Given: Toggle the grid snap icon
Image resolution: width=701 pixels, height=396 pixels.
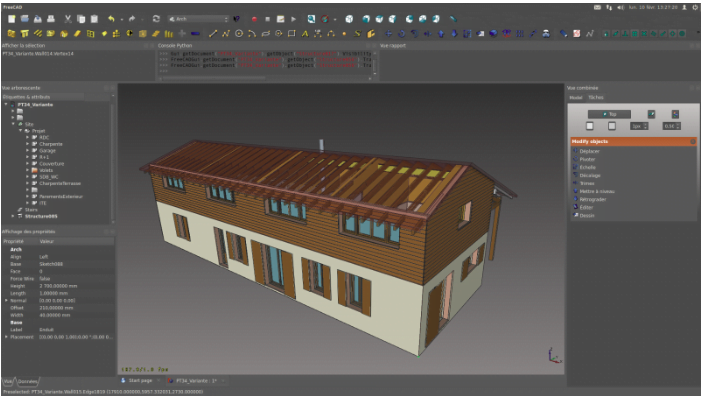Looking at the screenshot, I should (x=635, y=34).
